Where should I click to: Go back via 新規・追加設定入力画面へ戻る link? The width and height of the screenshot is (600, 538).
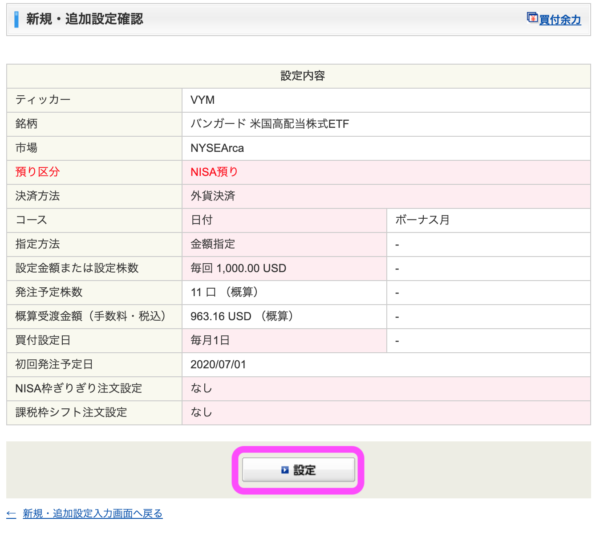93,514
